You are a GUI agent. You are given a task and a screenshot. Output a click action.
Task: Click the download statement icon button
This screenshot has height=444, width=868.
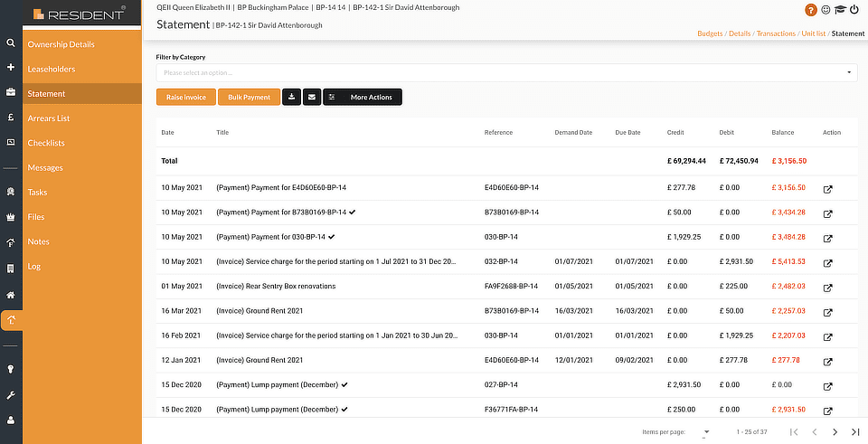pos(291,97)
